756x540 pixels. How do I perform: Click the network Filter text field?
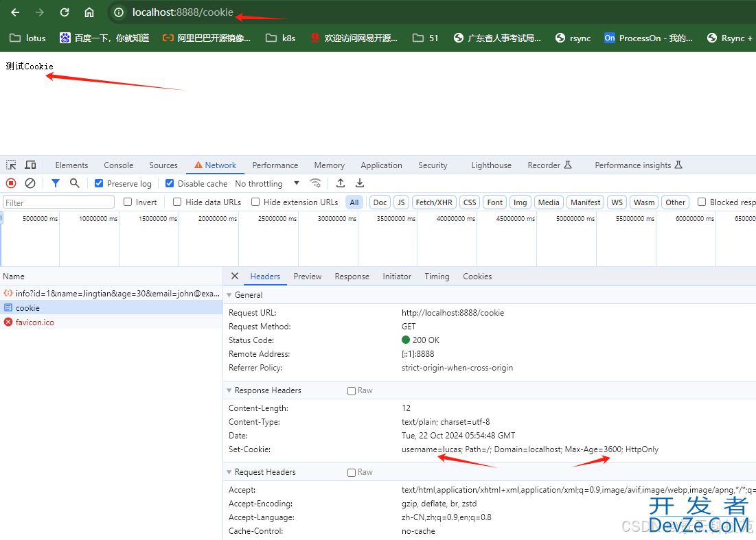(59, 202)
